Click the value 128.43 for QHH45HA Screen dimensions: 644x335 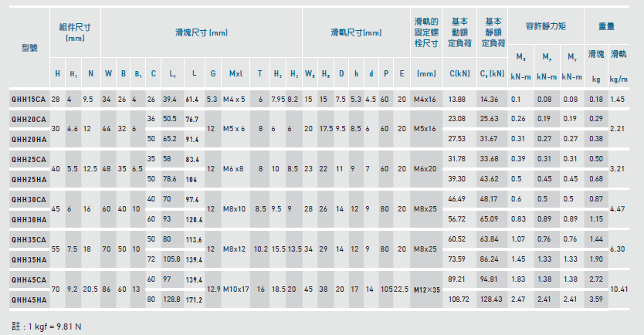(x=491, y=299)
